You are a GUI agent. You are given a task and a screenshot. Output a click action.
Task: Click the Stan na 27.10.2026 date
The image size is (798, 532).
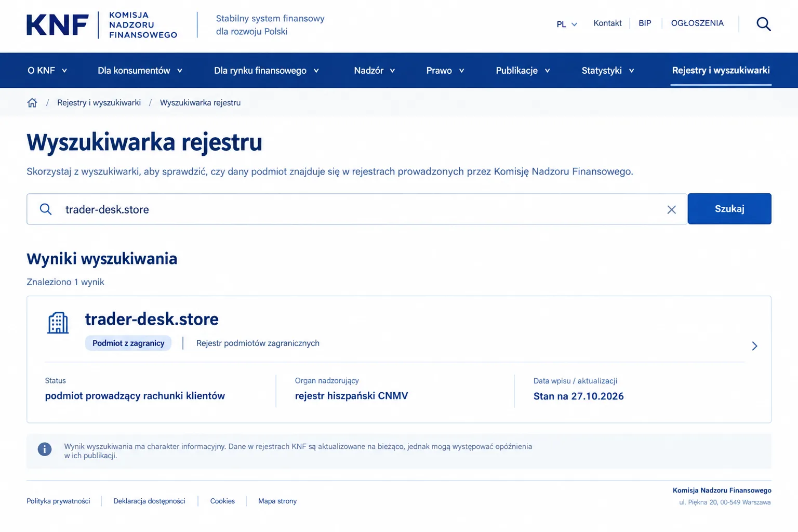(578, 396)
